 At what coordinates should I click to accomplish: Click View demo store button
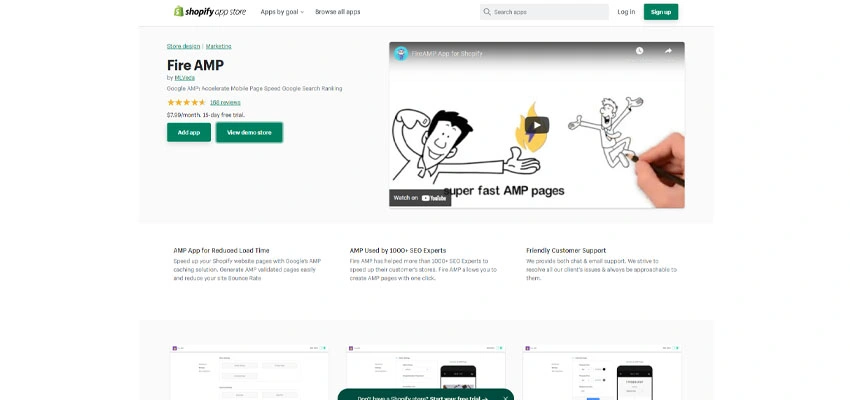click(x=249, y=132)
